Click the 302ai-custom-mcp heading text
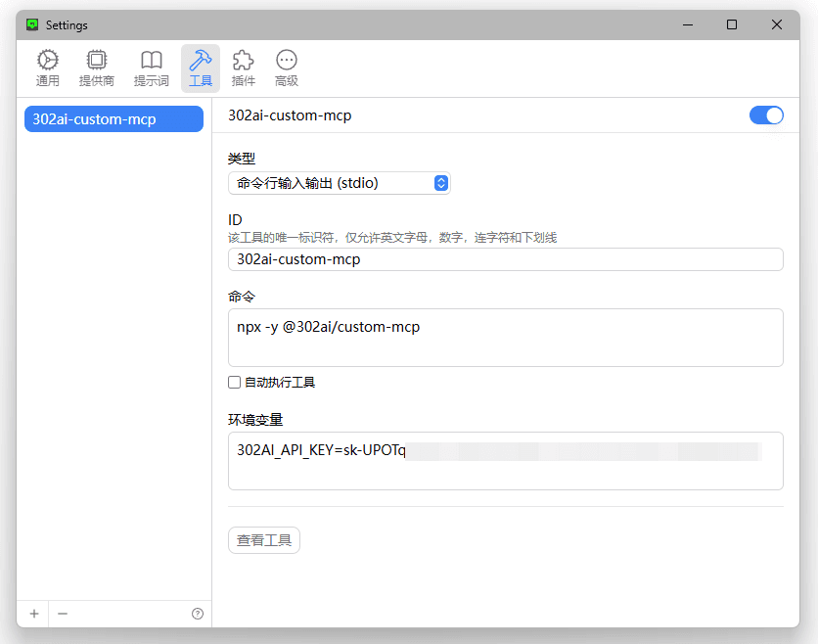818x644 pixels. 290,115
